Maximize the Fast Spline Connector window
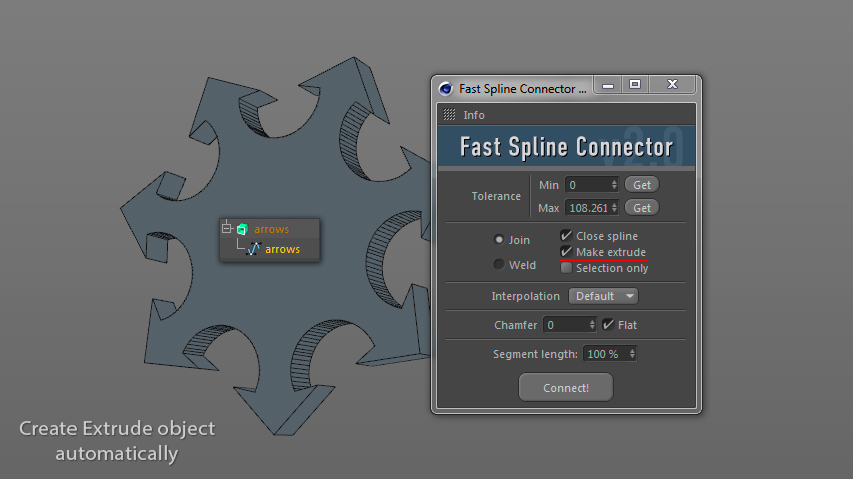The image size is (853, 479). [x=635, y=85]
